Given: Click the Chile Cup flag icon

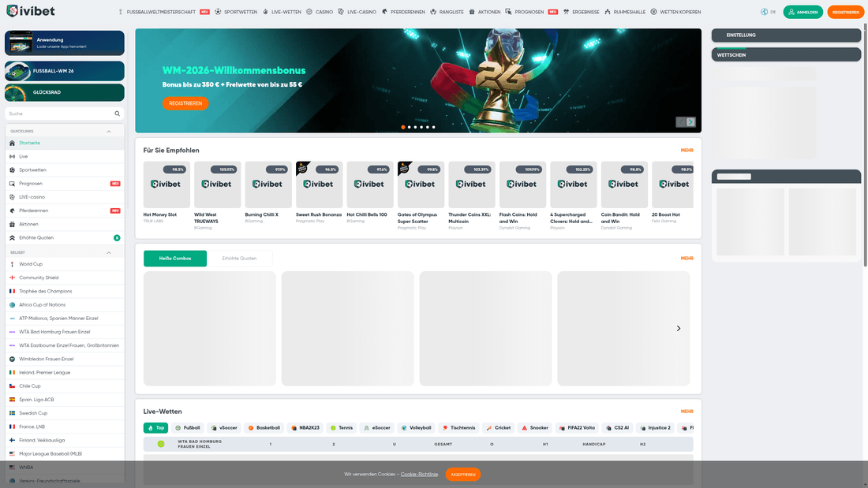Looking at the screenshot, I should 12,386.
